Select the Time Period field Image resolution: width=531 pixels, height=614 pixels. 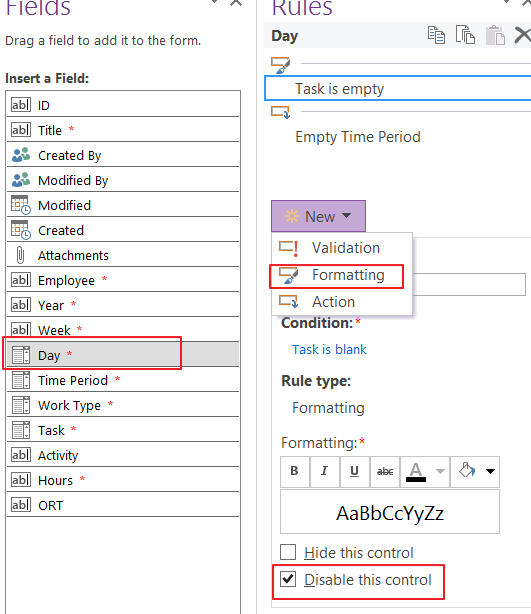[x=123, y=380]
